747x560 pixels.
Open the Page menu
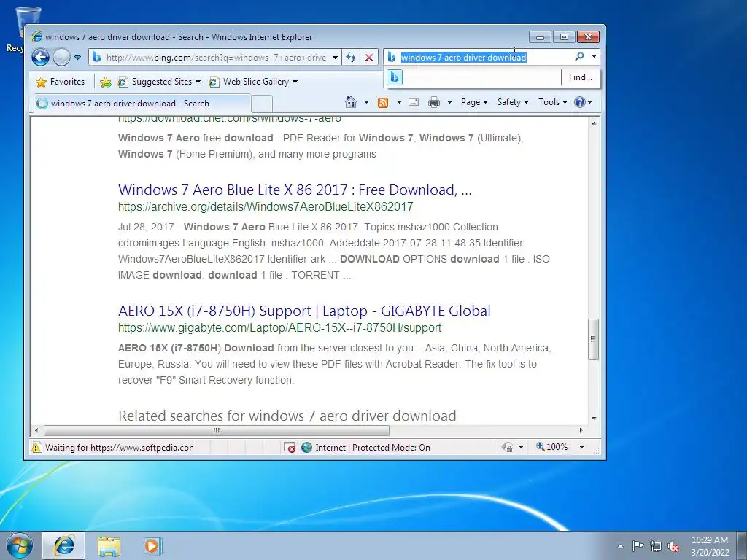(474, 102)
